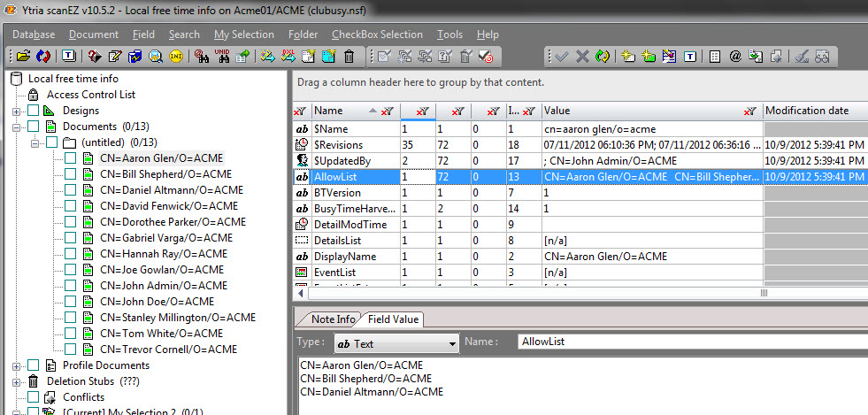The height and width of the screenshot is (415, 868).
Task: Click the Access Control List padlock icon
Action: tap(34, 95)
